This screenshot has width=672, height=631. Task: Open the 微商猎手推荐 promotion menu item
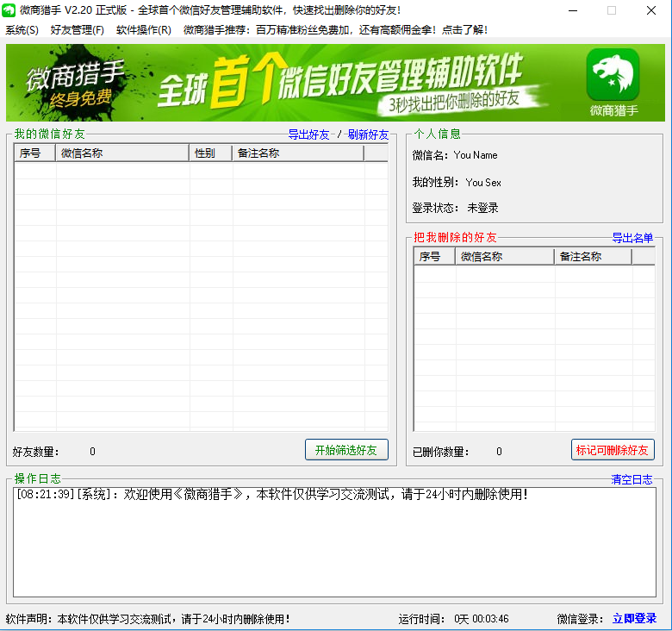click(x=335, y=30)
